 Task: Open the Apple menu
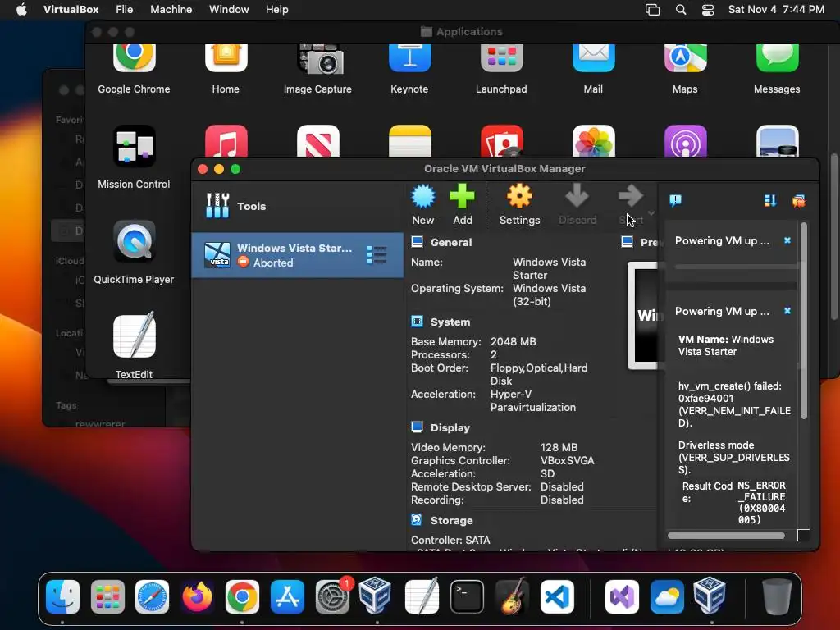(21, 10)
